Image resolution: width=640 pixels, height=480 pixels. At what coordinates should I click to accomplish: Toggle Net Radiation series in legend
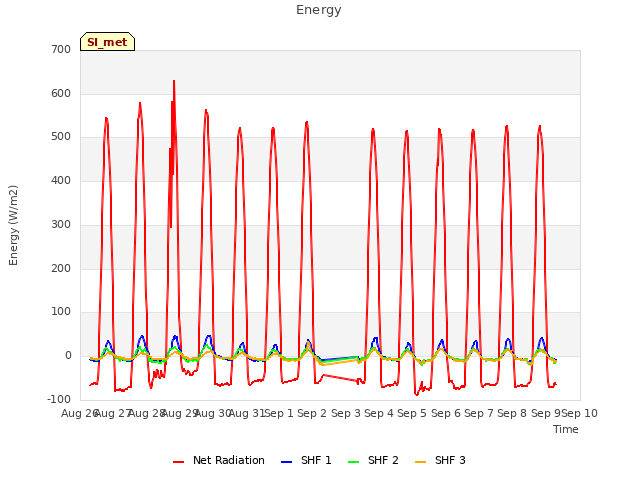pos(219,460)
